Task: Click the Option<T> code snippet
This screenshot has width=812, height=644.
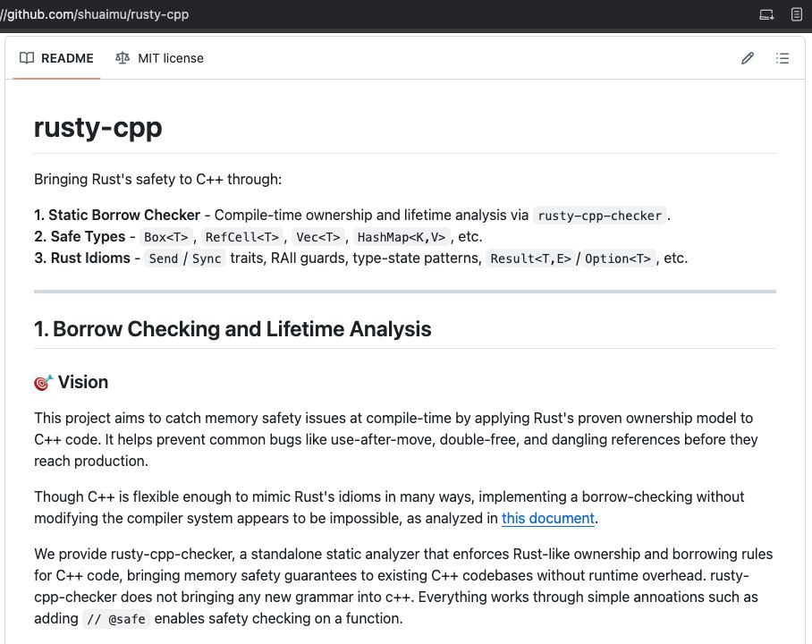Action: coord(618,259)
